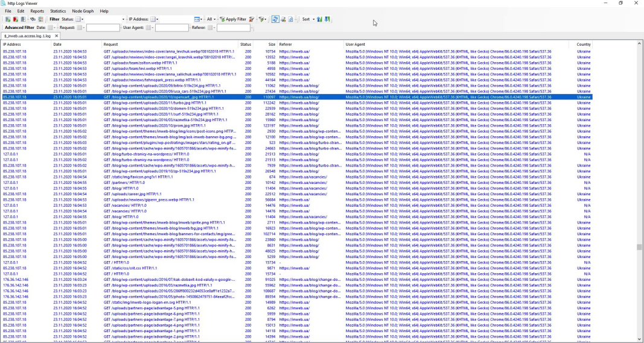This screenshot has width=644, height=343.
Task: Select the tehnopark_press.webp request row
Action: [x=296, y=80]
